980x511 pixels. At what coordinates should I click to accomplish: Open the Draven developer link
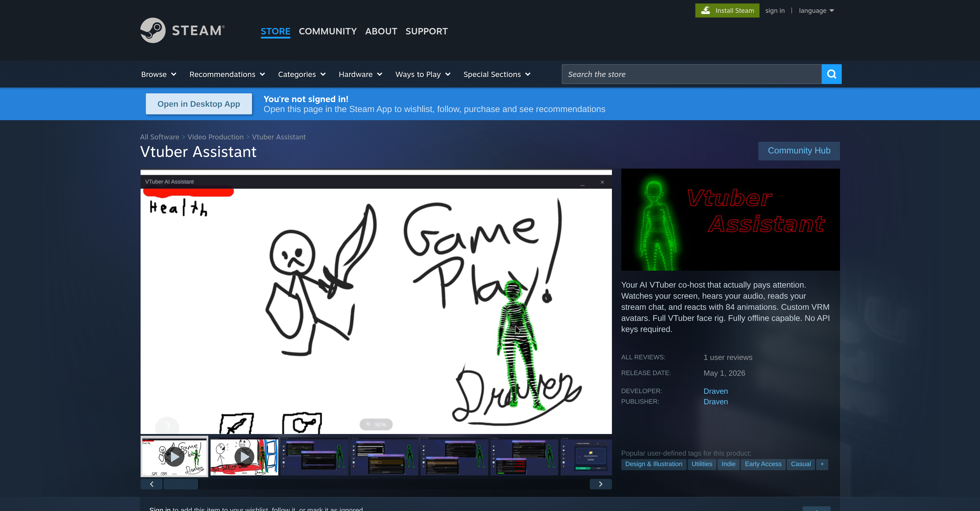click(715, 391)
